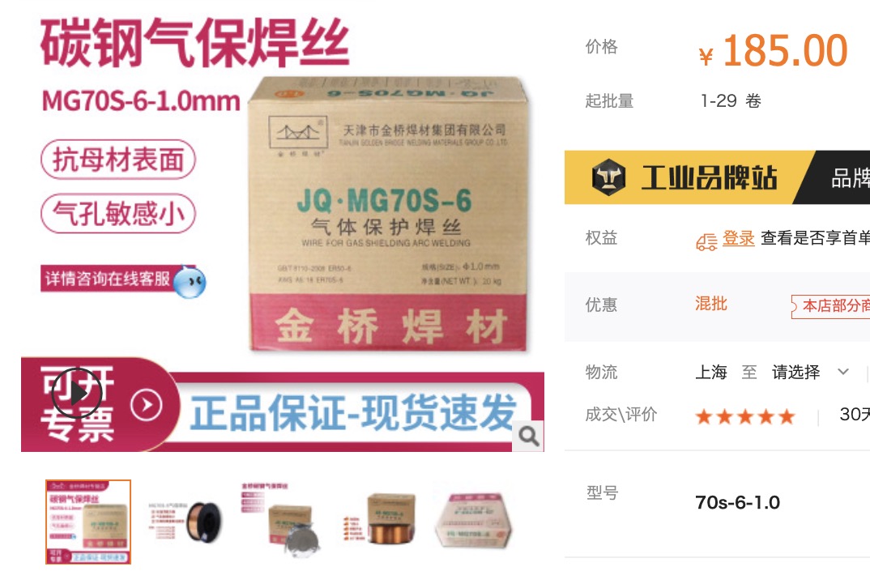
Task: Select the copper wire spool thumbnail
Action: point(186,522)
